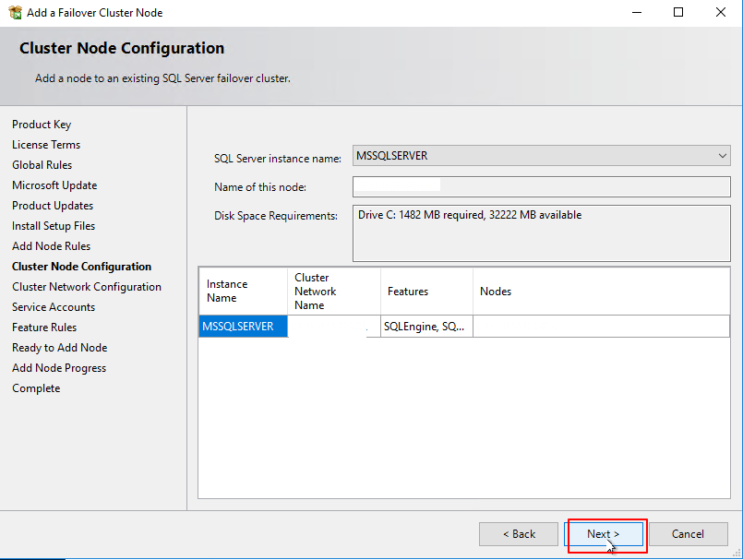This screenshot has width=743, height=560.
Task: Click the Features column header
Action: 426,291
